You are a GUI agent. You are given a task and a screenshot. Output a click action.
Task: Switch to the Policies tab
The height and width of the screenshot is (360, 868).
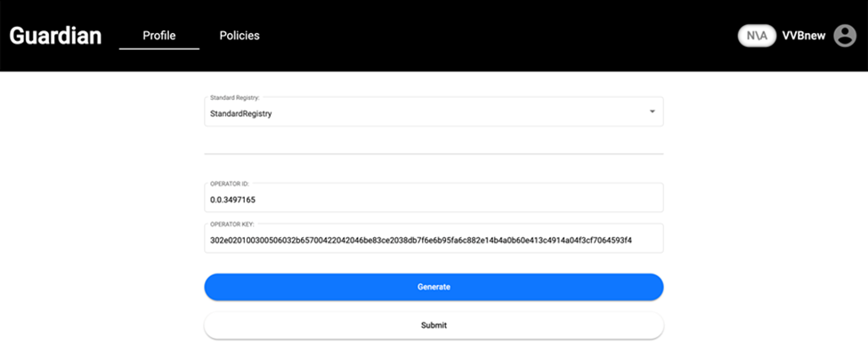[239, 36]
